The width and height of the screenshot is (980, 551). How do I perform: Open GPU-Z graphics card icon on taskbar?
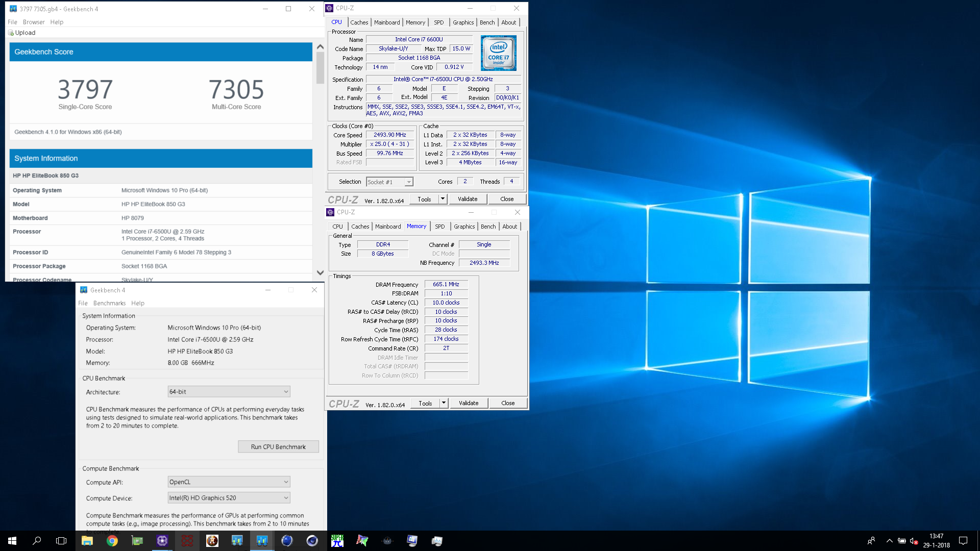click(137, 541)
